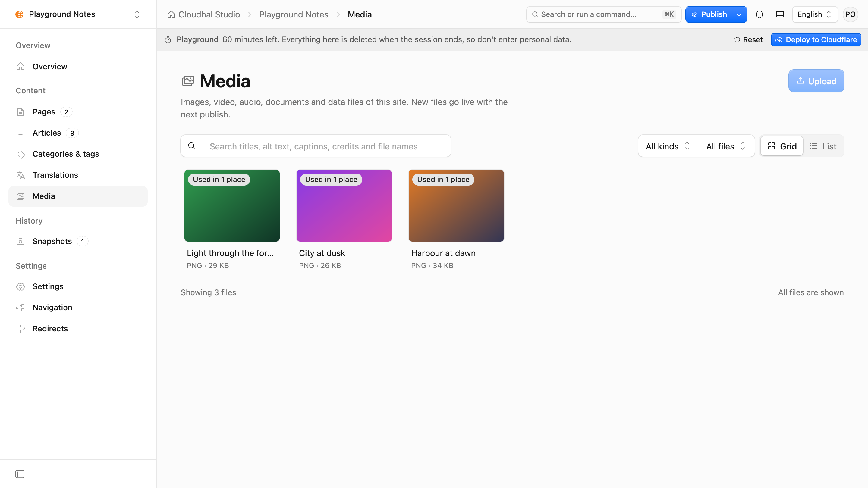Image resolution: width=868 pixels, height=488 pixels.
Task: Click the Publish button
Action: [x=708, y=14]
